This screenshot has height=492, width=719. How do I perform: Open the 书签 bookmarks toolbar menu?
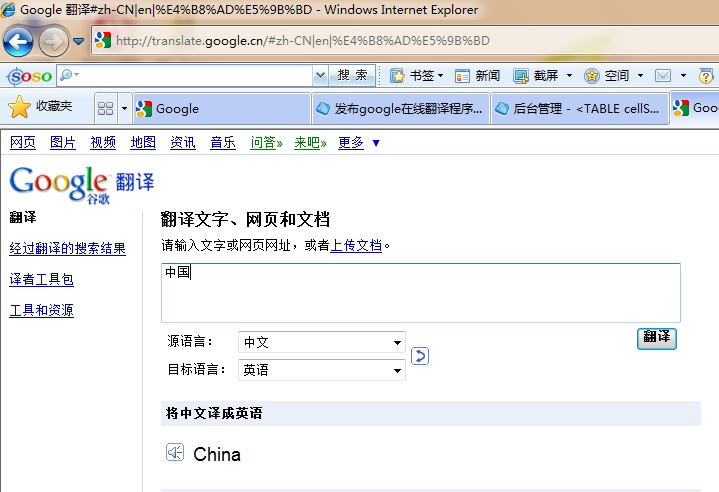(416, 76)
